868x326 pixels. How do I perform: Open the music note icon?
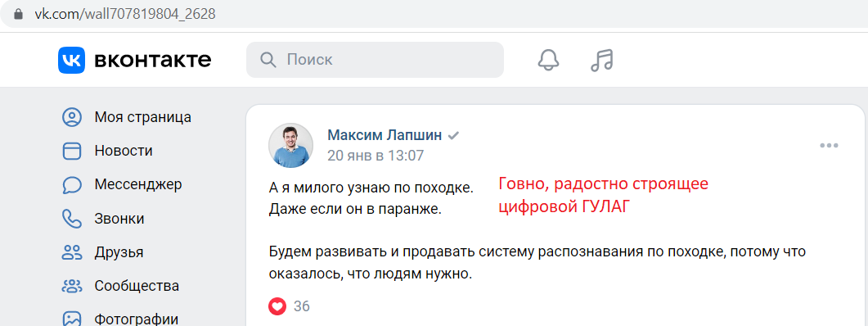coord(602,60)
